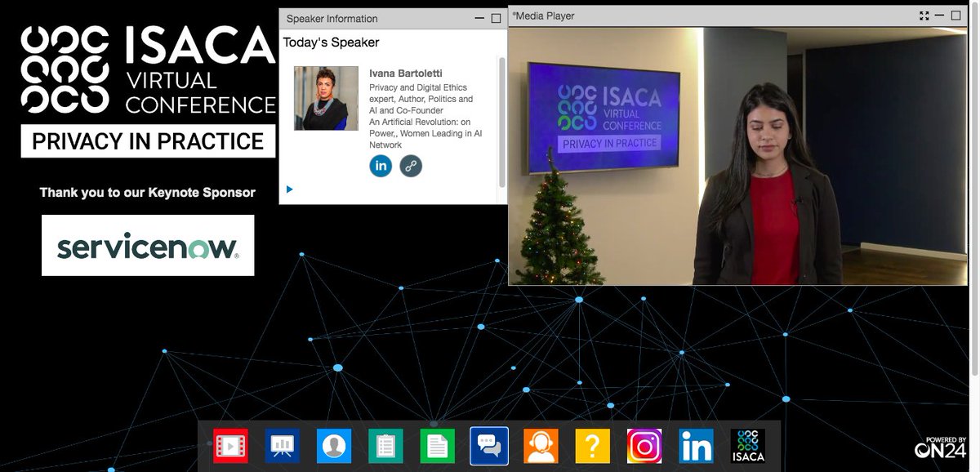Launch the survey clipboard widget
Viewport: 980px width, 472px height.
coord(385,445)
